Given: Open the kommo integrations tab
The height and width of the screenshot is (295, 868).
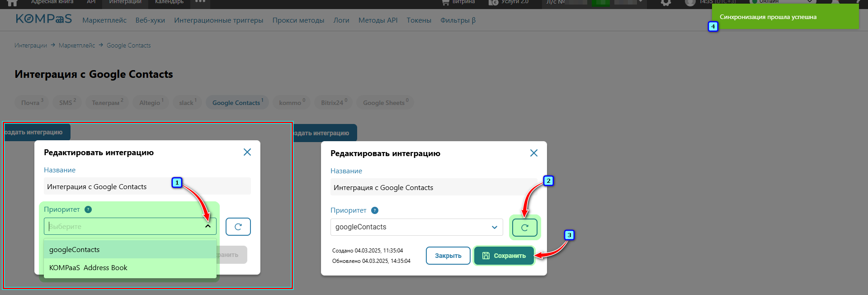Looking at the screenshot, I should (x=292, y=102).
